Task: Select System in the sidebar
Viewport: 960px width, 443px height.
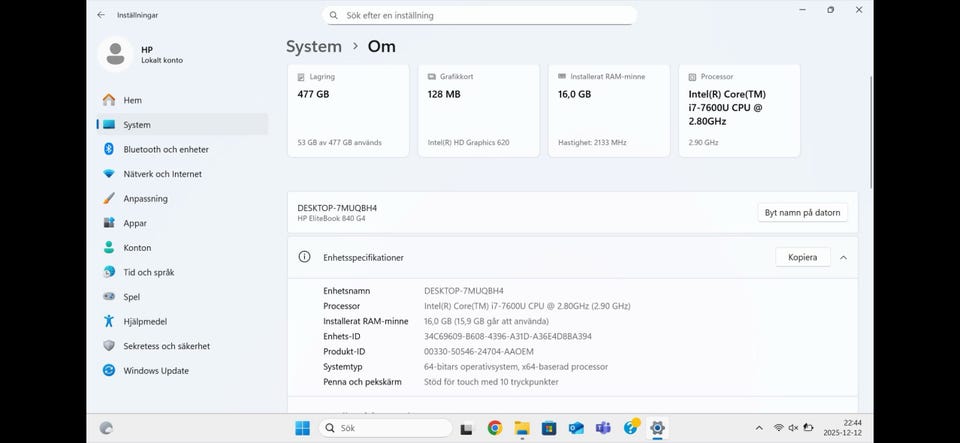Action: click(182, 124)
